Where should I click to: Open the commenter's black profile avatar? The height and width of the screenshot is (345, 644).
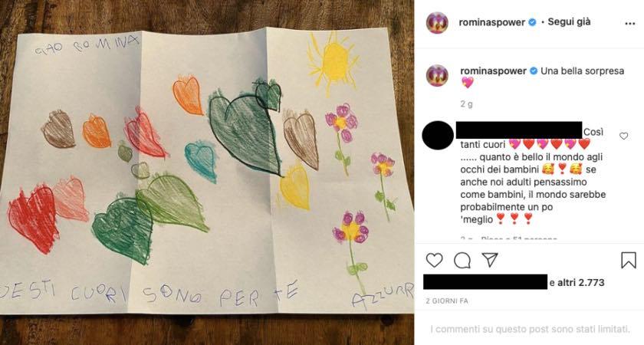click(x=438, y=136)
